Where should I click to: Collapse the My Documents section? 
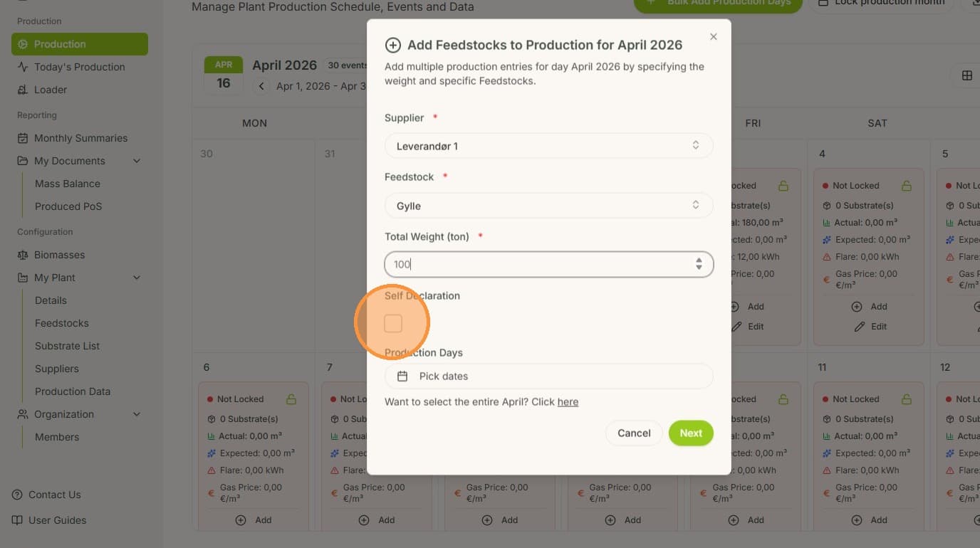(x=137, y=161)
